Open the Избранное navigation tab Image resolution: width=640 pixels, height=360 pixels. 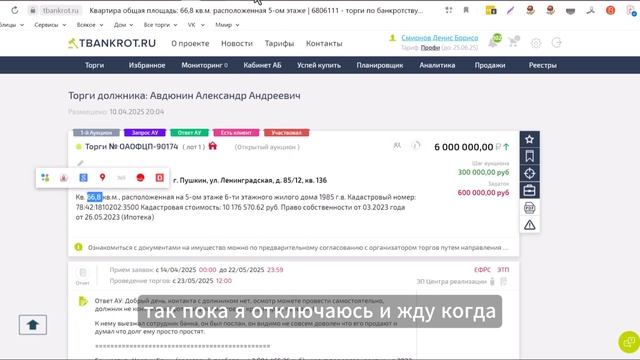pos(147,65)
